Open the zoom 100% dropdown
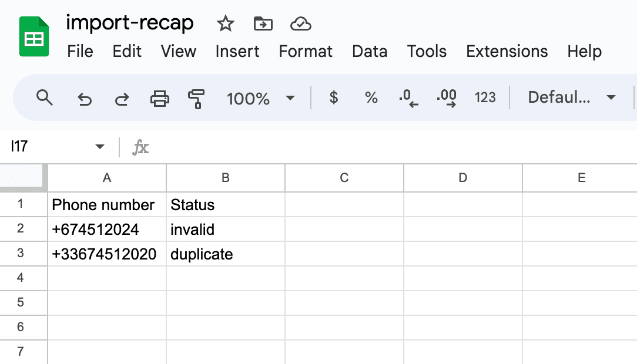Viewport: 637px width, 364px height. tap(261, 98)
